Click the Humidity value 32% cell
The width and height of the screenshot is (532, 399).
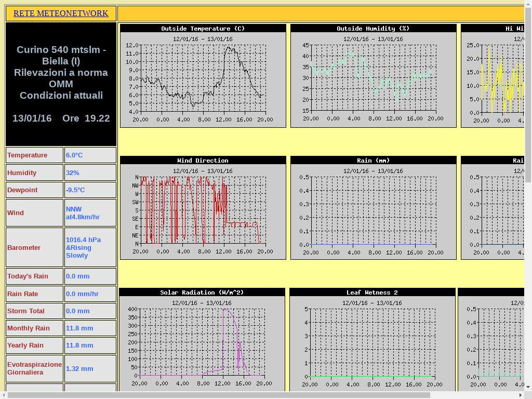(x=90, y=173)
